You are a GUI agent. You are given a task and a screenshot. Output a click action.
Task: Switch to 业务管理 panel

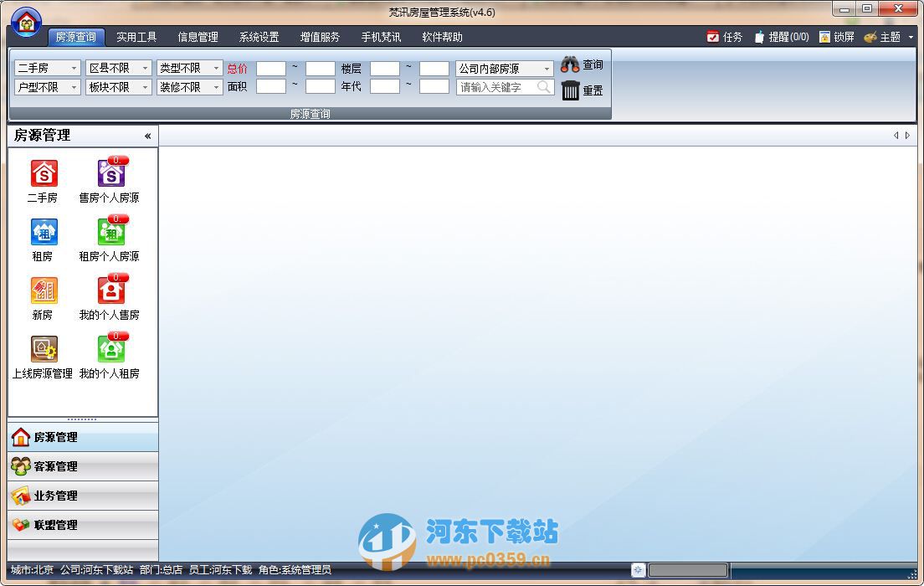pyautogui.click(x=83, y=496)
